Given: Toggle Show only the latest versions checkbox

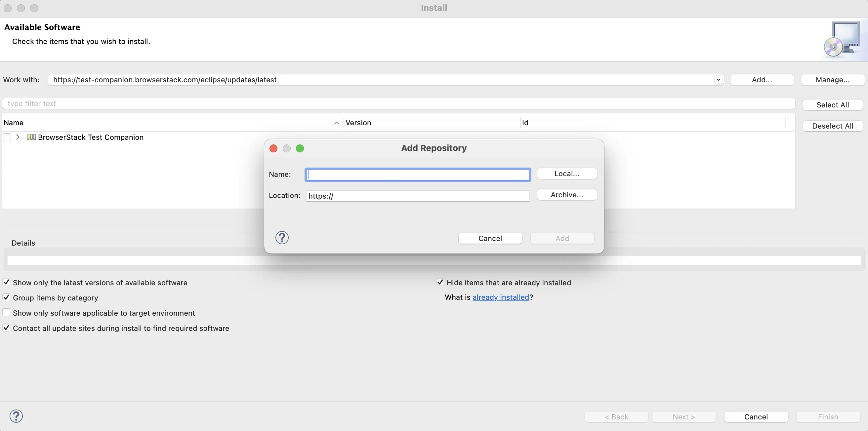Looking at the screenshot, I should (6, 282).
